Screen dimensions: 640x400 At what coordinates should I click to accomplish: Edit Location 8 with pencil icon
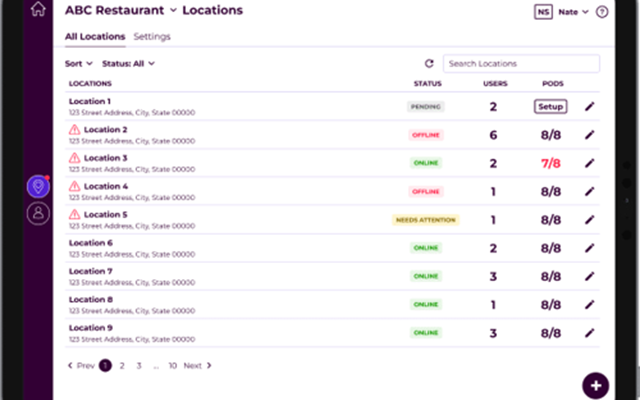point(589,304)
